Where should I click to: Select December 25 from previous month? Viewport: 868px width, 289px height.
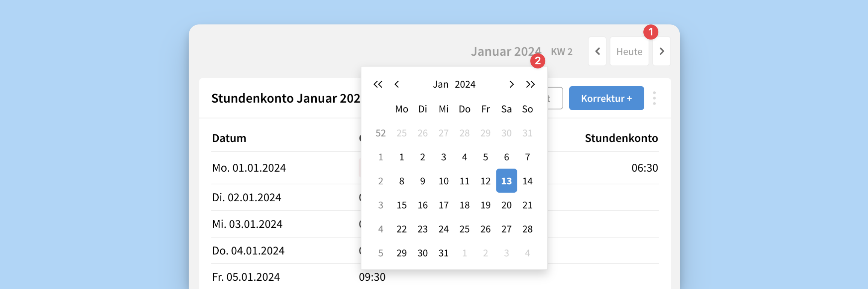(401, 133)
